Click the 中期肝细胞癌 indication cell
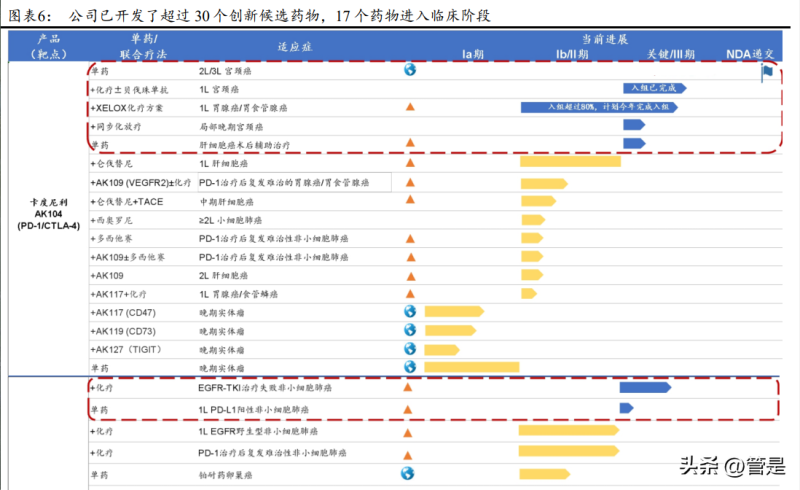 227,202
